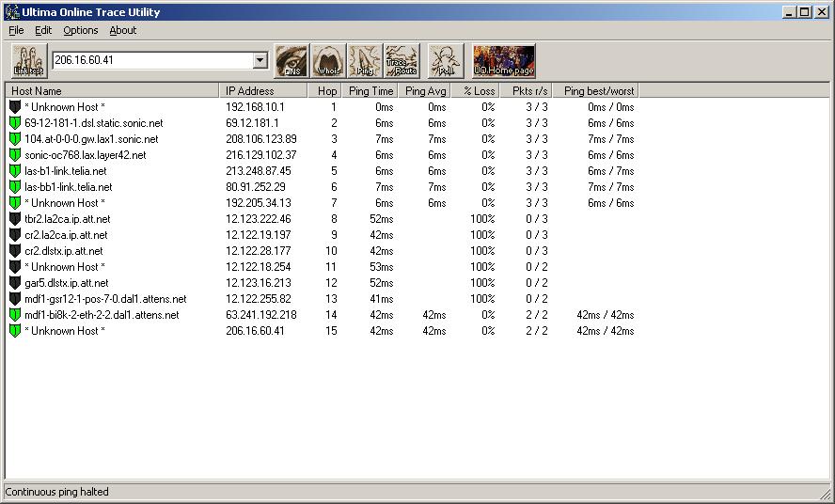This screenshot has width=835, height=504.
Task: Click the Ping Avg column header
Action: coord(424,91)
